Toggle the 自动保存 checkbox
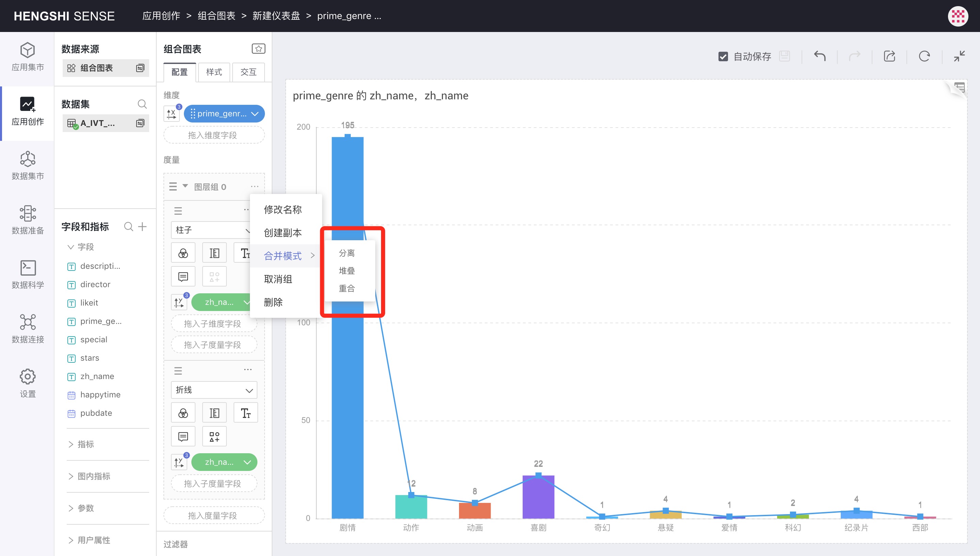Image resolution: width=980 pixels, height=556 pixels. coord(723,56)
